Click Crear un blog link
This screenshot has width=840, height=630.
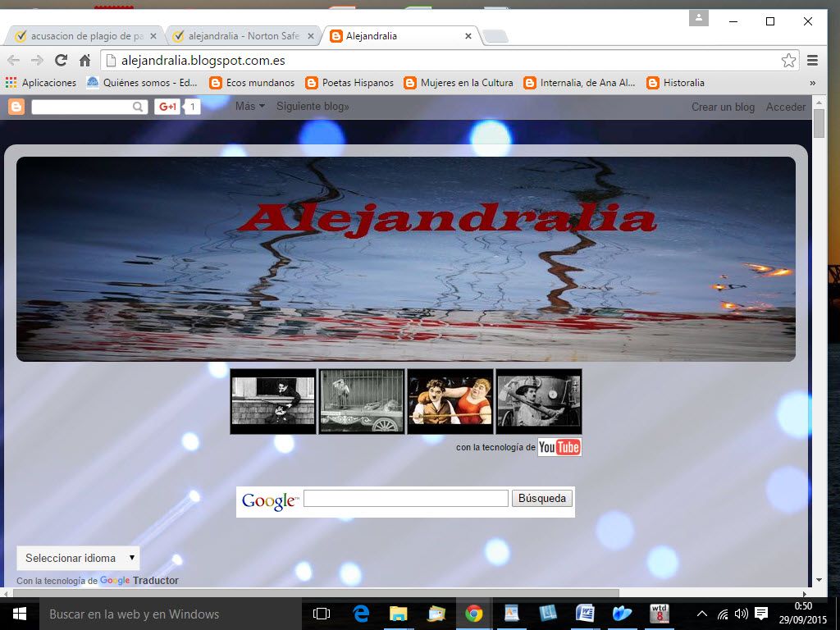click(x=723, y=107)
